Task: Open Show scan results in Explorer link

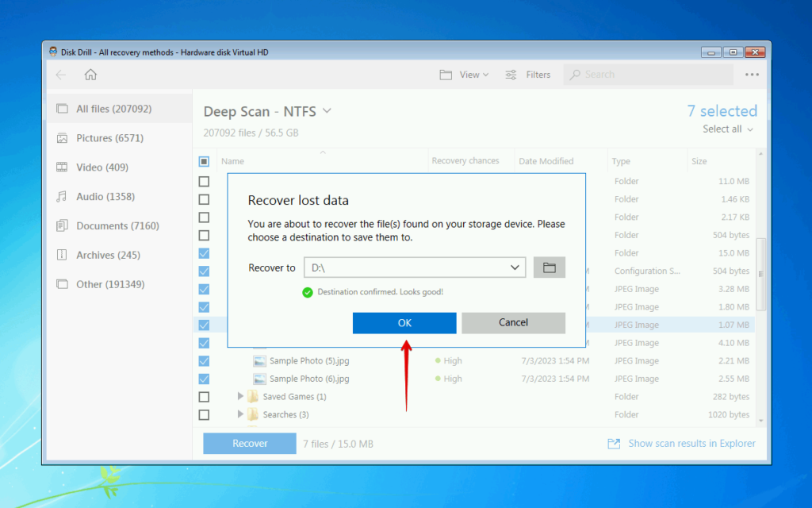Action: 681,444
